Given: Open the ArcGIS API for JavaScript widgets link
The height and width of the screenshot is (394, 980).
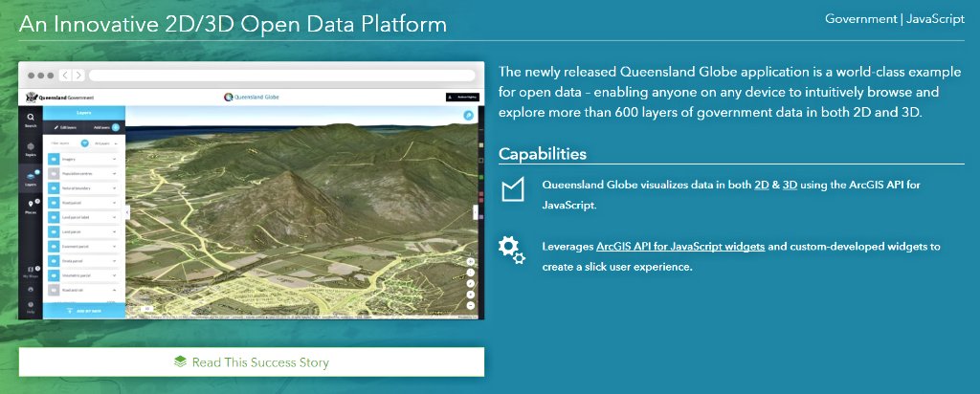Looking at the screenshot, I should [680, 246].
